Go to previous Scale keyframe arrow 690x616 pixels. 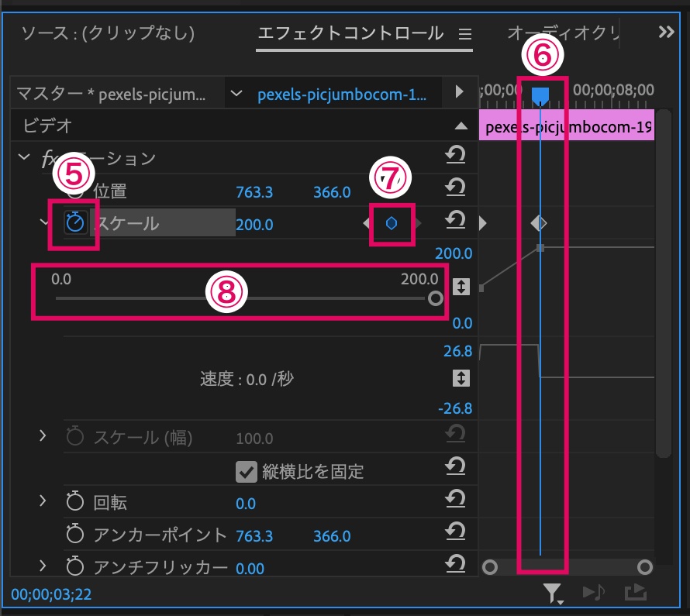[x=366, y=223]
